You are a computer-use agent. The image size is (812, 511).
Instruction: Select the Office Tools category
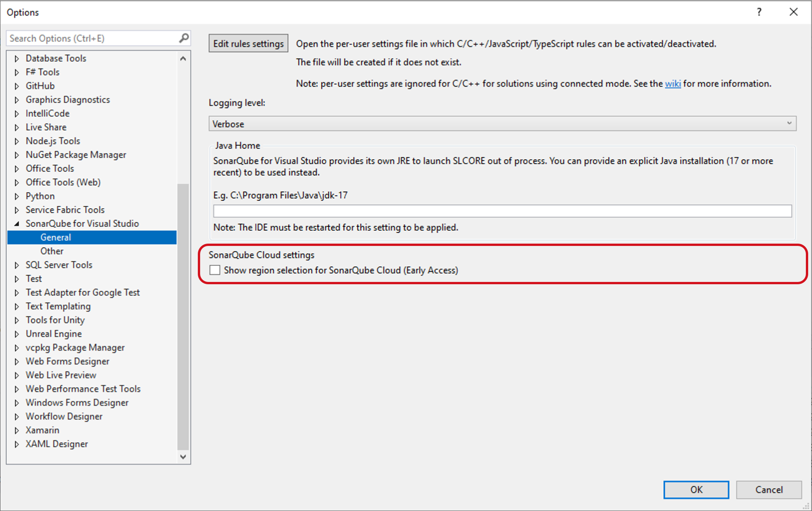pyautogui.click(x=50, y=169)
